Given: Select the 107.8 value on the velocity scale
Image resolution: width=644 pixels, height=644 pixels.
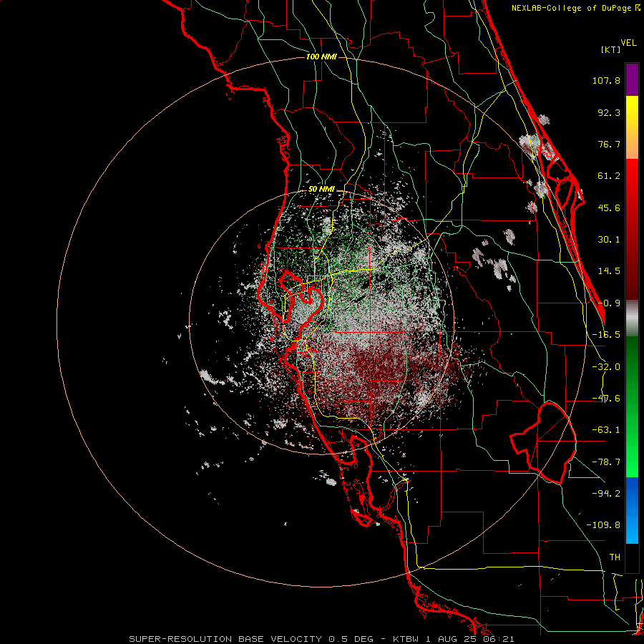Looking at the screenshot, I should (606, 80).
